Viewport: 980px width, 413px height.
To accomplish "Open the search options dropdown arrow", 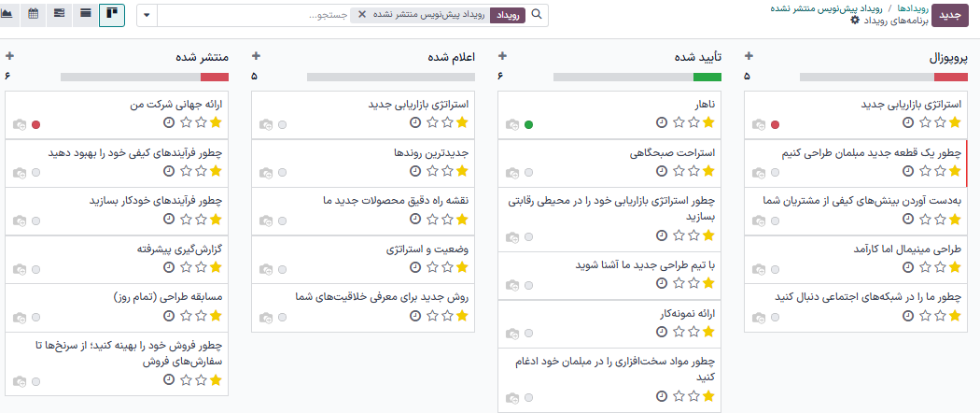I will click(x=147, y=16).
